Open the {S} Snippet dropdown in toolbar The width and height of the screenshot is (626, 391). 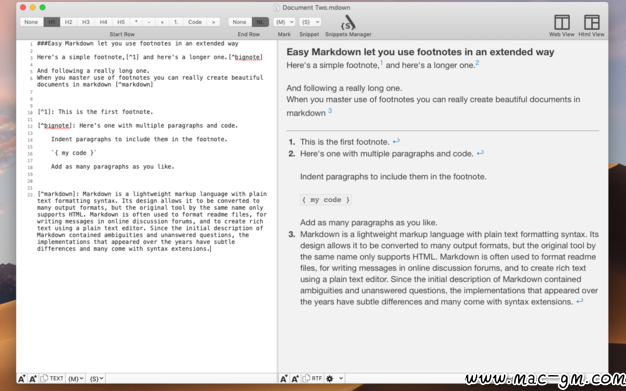[310, 22]
